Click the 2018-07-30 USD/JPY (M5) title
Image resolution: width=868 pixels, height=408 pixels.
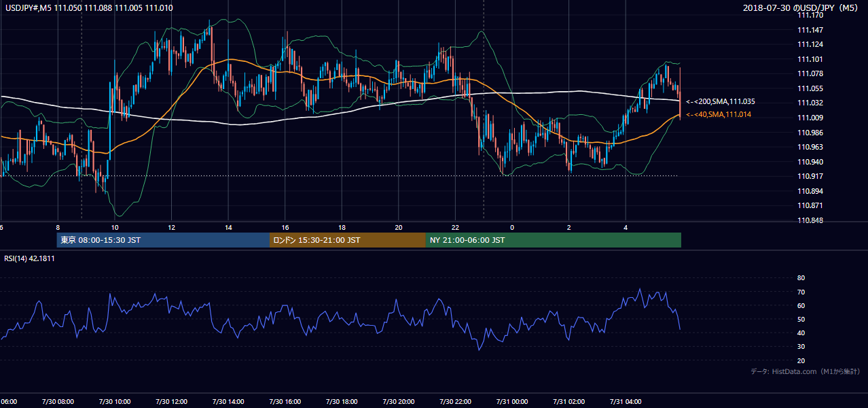click(x=801, y=7)
